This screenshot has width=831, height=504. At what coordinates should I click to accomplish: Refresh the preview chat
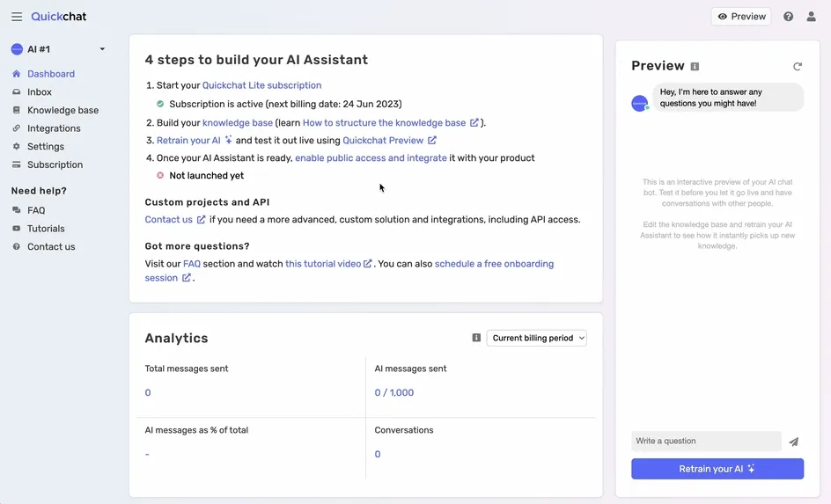click(x=797, y=66)
